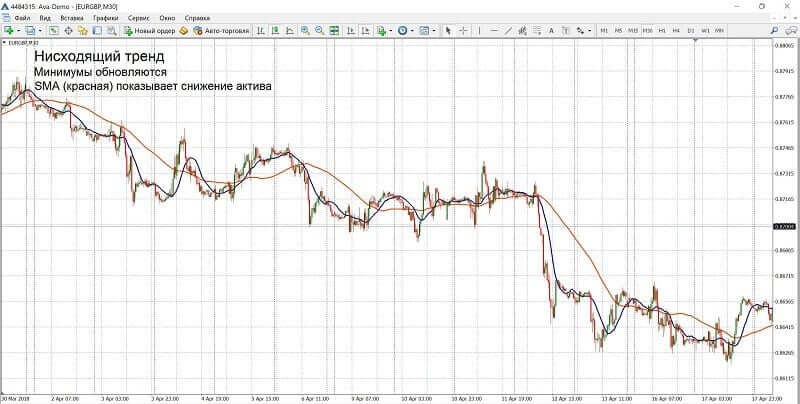Open the arrows drawing tool icon
Viewport: 800px width, 404px height.
(581, 31)
